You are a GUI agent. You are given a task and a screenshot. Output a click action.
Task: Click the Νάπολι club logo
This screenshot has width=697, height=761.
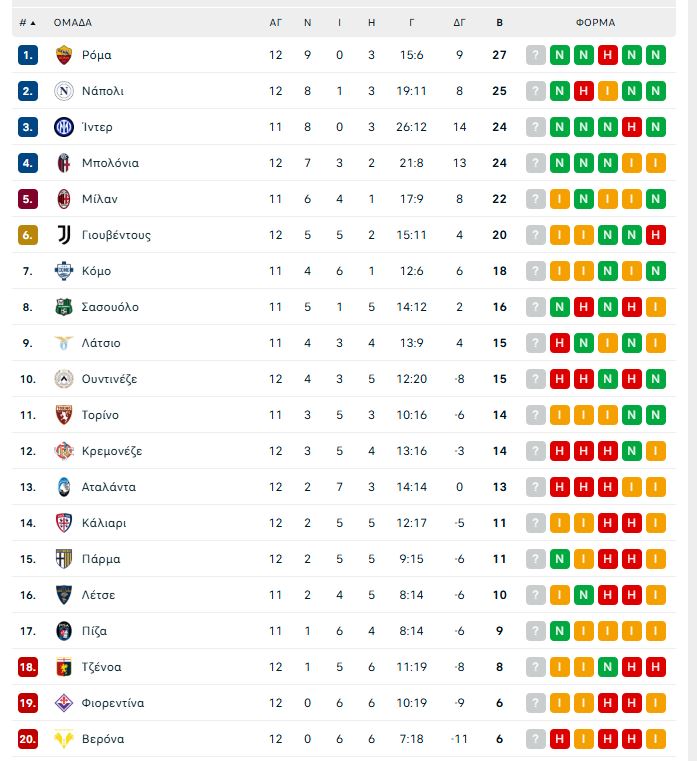coord(63,91)
